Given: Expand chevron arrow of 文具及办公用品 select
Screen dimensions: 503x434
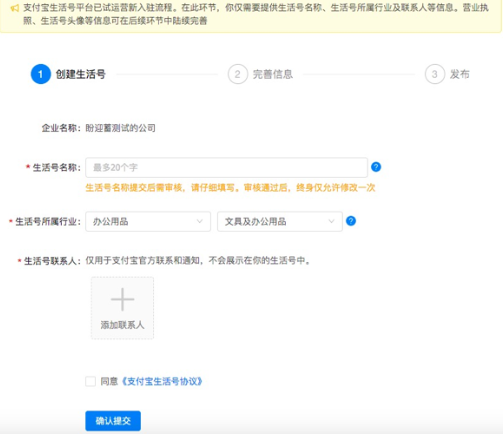Looking at the screenshot, I should (x=331, y=221).
